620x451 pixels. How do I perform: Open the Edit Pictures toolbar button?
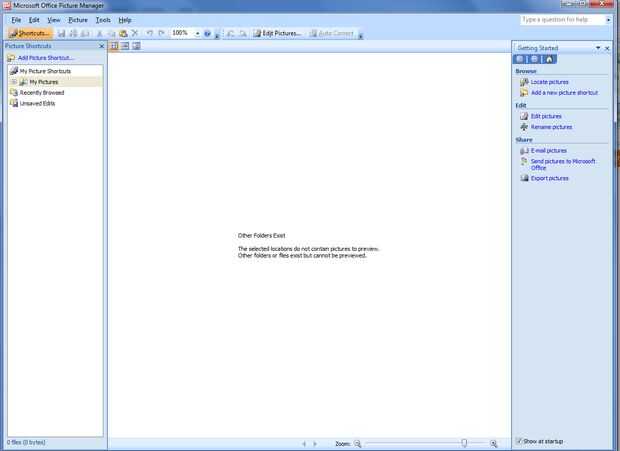pos(277,34)
